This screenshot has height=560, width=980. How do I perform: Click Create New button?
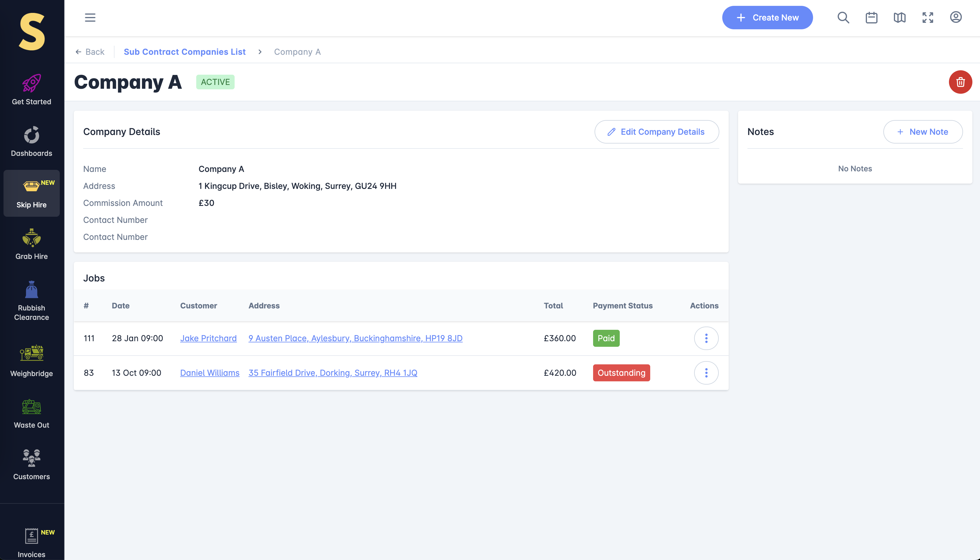(x=767, y=18)
